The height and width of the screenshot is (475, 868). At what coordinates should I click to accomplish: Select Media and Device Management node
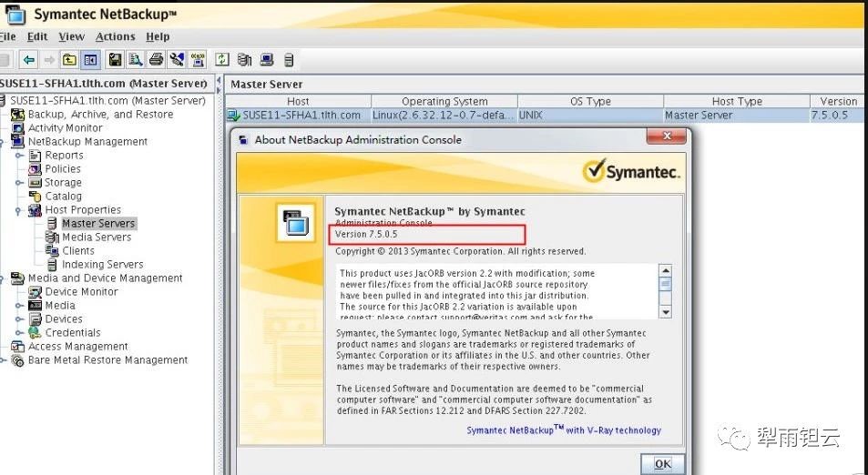tap(105, 278)
